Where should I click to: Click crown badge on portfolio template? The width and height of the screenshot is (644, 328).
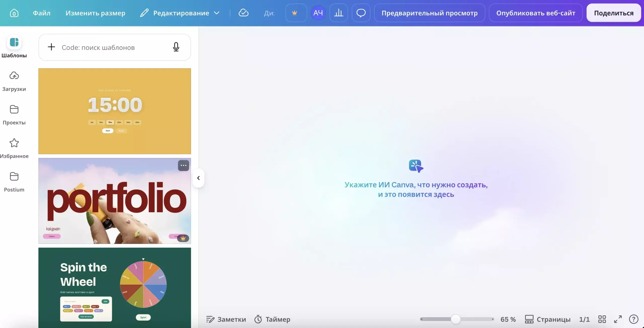(183, 238)
